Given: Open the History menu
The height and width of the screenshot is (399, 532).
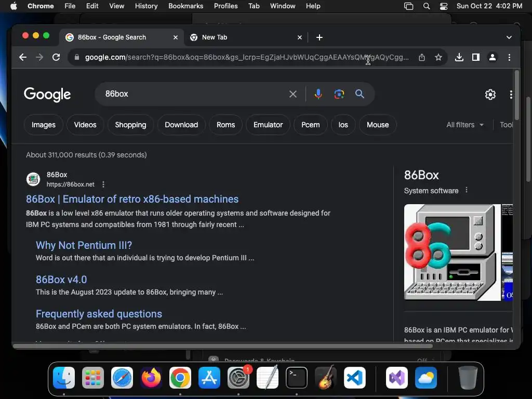Looking at the screenshot, I should pos(146,6).
